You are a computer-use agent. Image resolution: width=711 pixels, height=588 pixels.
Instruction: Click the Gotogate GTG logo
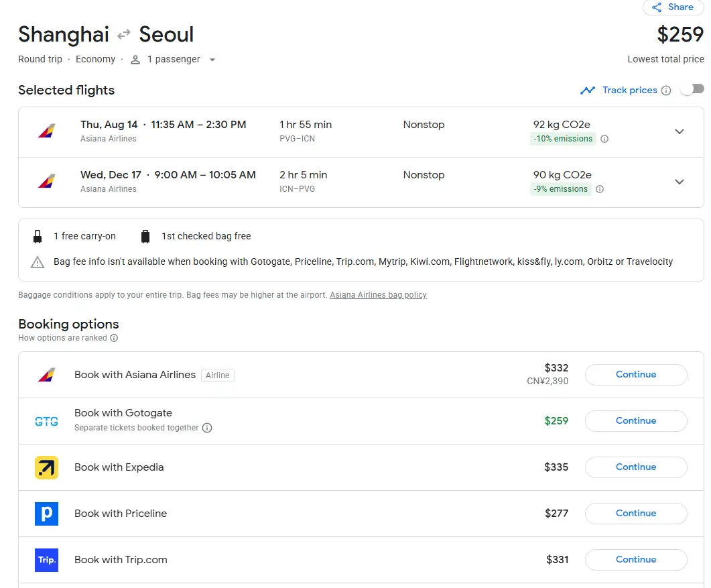[x=46, y=422]
